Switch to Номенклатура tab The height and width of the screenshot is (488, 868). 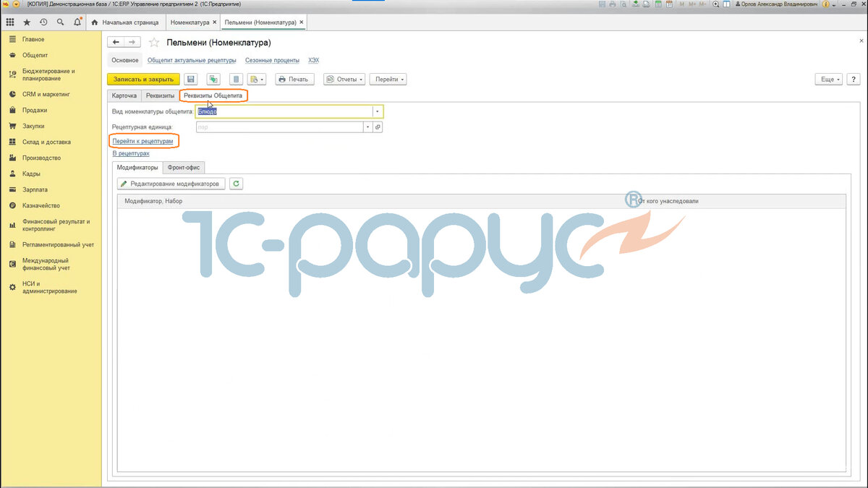click(x=190, y=22)
